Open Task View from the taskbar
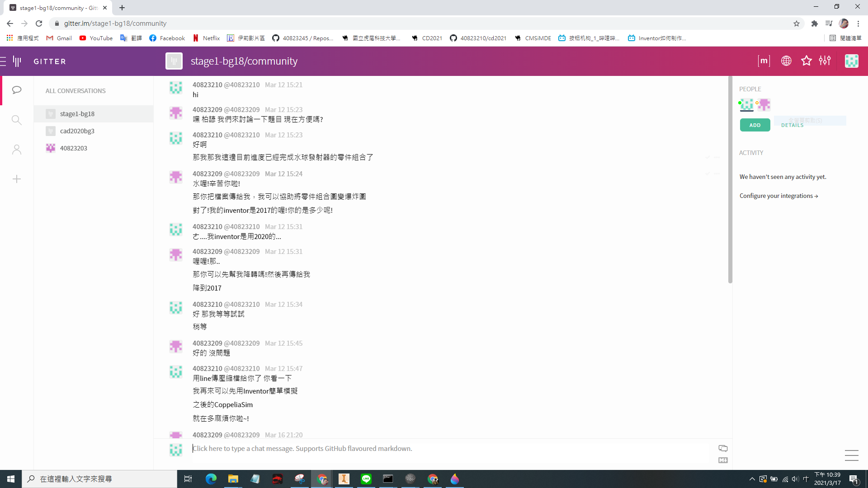 [188, 479]
